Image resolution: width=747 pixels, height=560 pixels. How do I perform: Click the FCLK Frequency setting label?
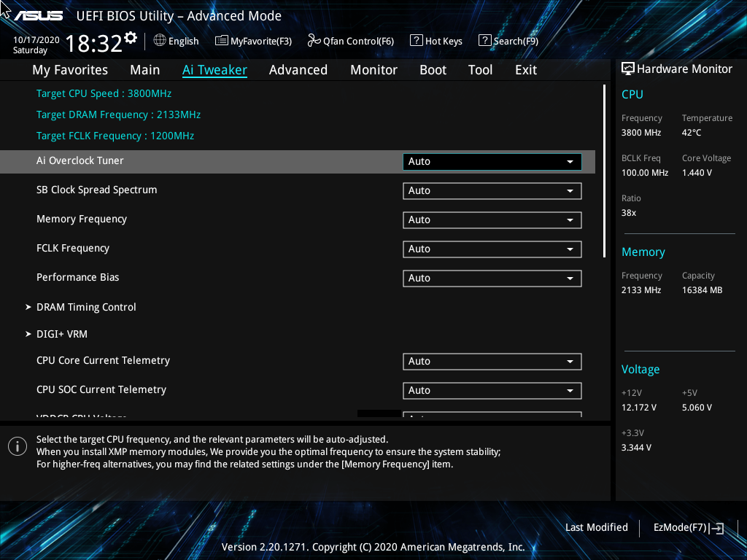(73, 248)
